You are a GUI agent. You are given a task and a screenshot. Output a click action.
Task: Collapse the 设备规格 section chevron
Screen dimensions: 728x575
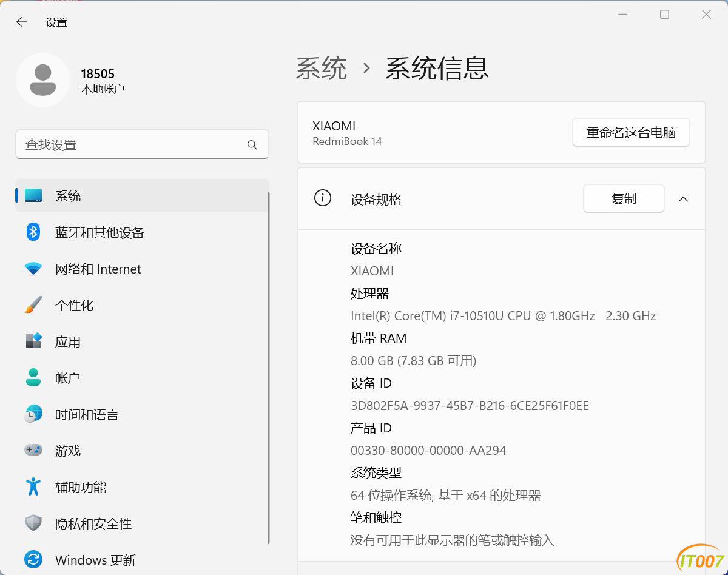coord(683,199)
